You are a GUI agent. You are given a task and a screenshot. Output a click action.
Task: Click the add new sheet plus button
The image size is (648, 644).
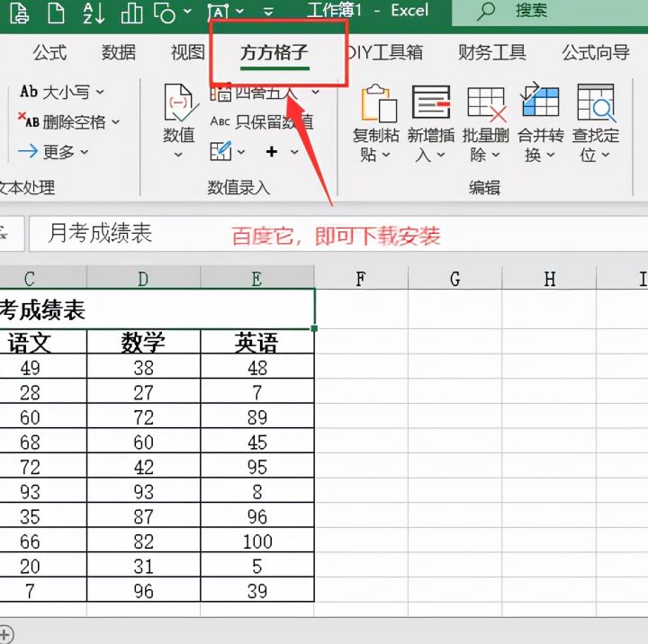5,634
